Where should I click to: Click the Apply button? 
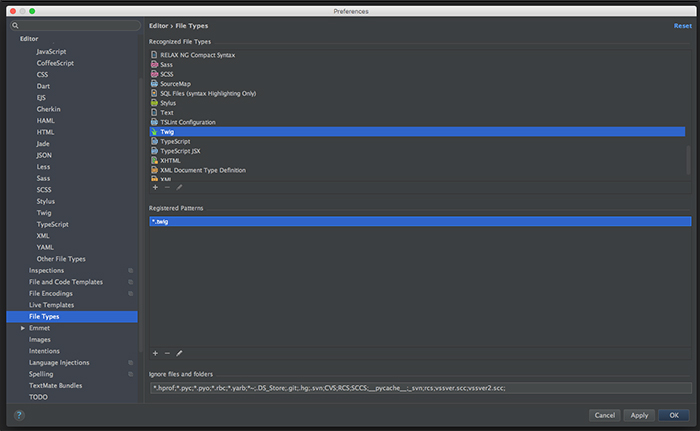pyautogui.click(x=639, y=415)
